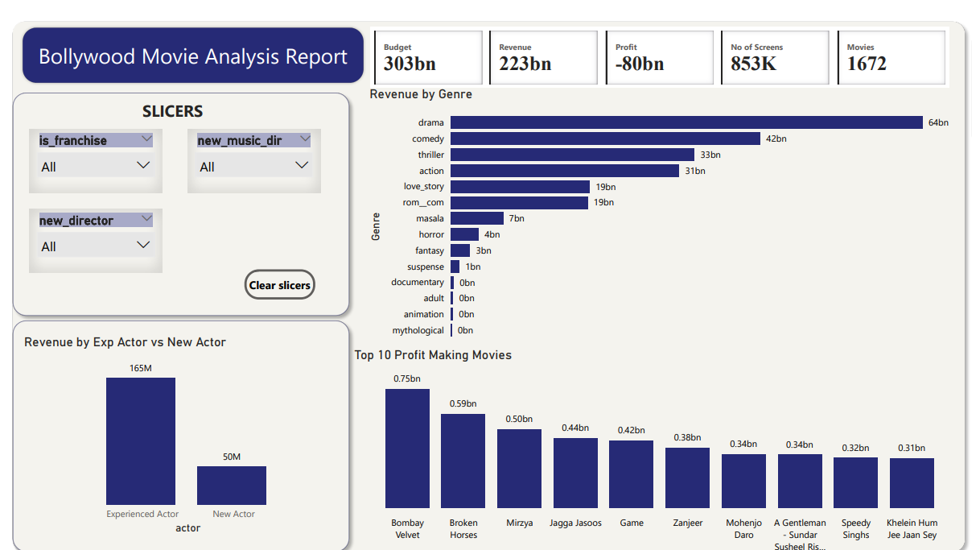The height and width of the screenshot is (550, 980).
Task: Click the animation genre label
Action: pyautogui.click(x=424, y=314)
